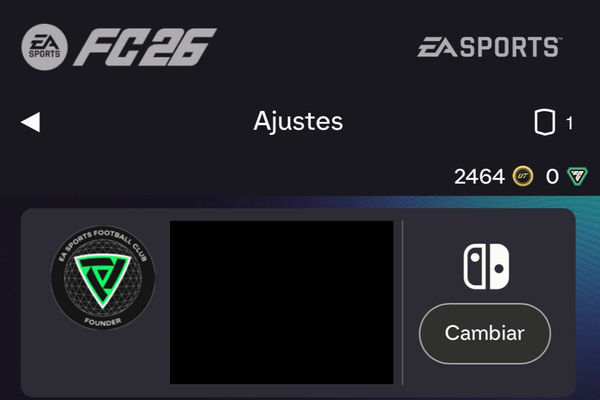Screen dimensions: 600x400
Task: Tap the green FC Points triangle icon
Action: pos(577,176)
